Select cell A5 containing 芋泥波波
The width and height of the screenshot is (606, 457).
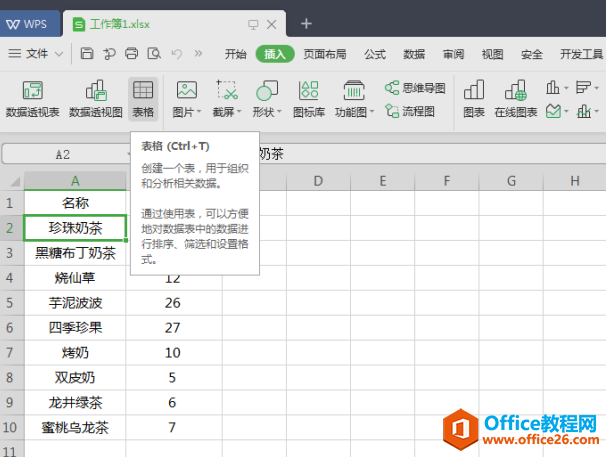(75, 303)
